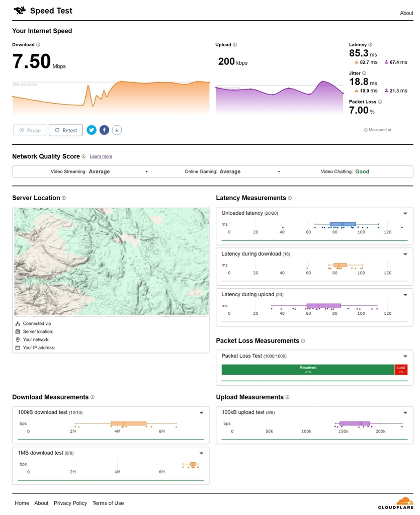Viewport: 420px width, 515px height.
Task: Expand the 1MB download test panel
Action: click(201, 454)
